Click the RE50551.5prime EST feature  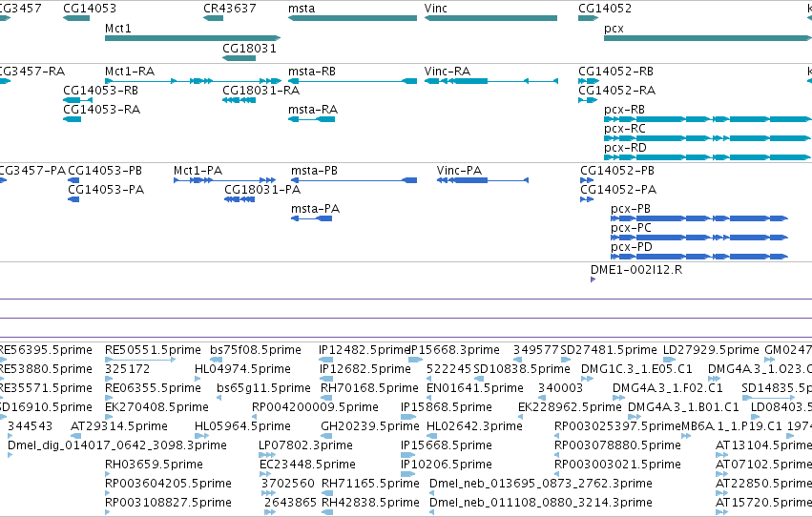pos(140,360)
